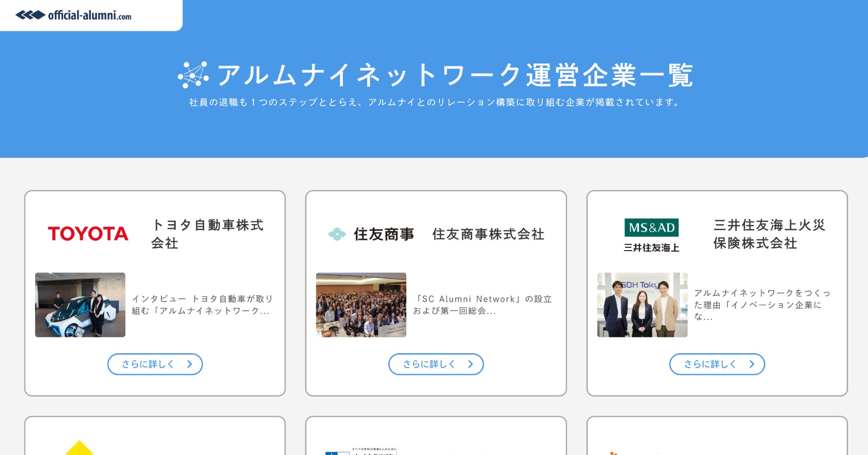This screenshot has width=868, height=455.
Task: Click the MS&AD 三井住友海上 logo
Action: pos(652,235)
